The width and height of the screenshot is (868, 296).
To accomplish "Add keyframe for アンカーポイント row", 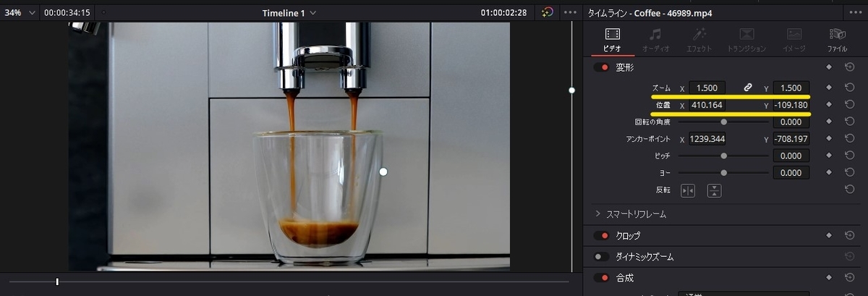I will [829, 138].
